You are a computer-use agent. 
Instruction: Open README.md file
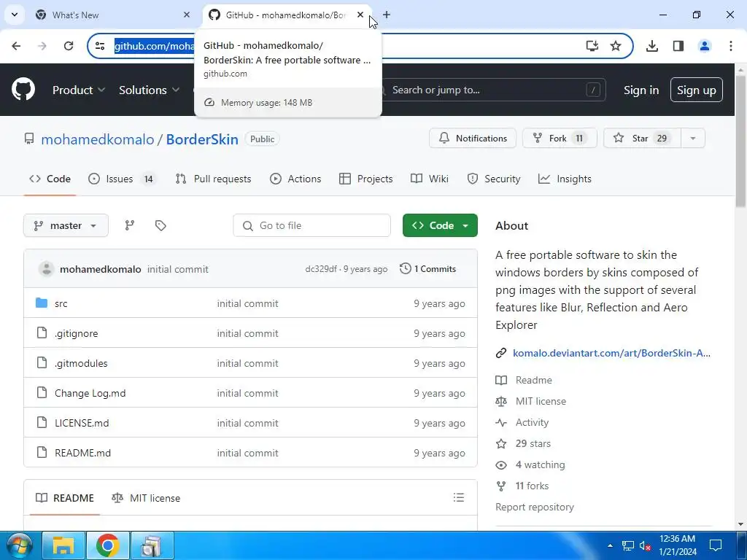coord(82,453)
